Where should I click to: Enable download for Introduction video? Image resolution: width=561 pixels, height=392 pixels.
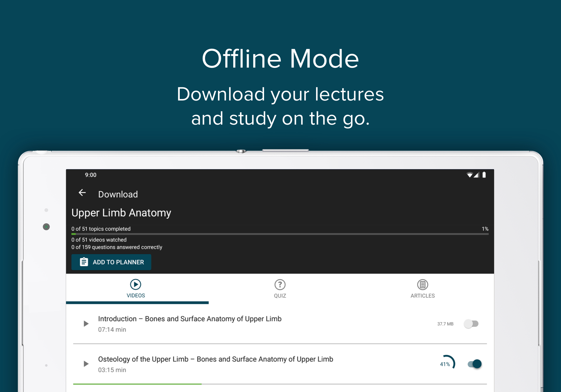click(471, 324)
